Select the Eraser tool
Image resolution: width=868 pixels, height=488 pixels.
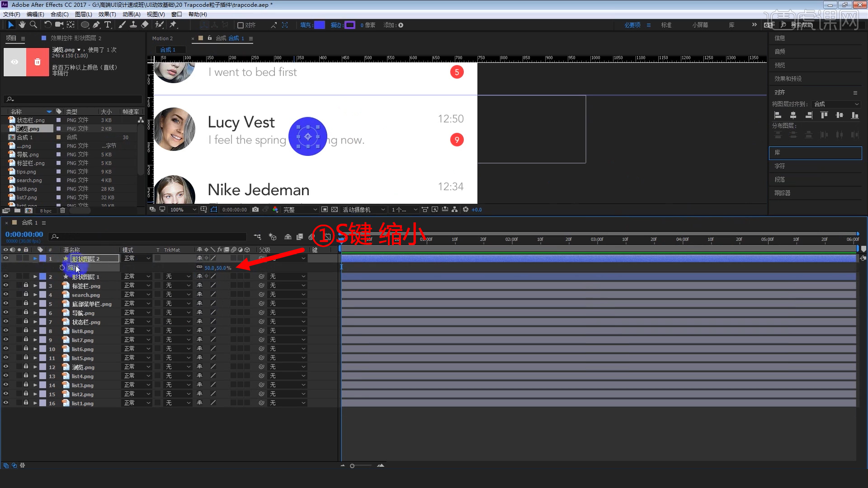pyautogui.click(x=145, y=25)
